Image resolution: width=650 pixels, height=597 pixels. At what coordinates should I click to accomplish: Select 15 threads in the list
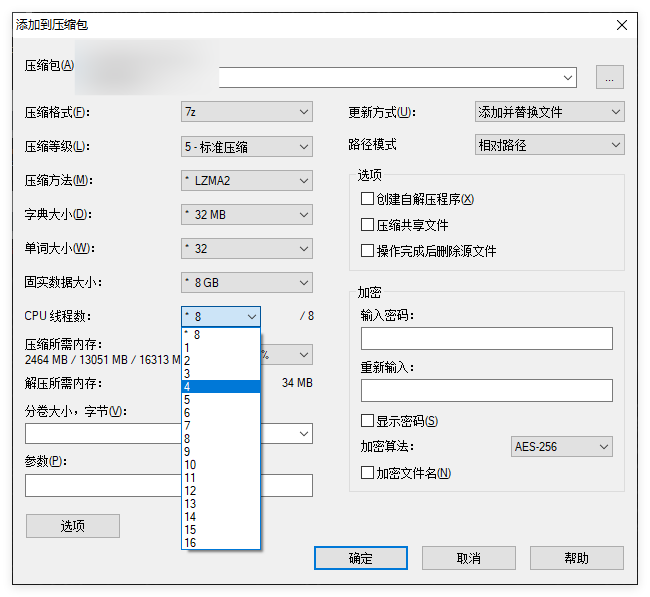[x=221, y=529]
